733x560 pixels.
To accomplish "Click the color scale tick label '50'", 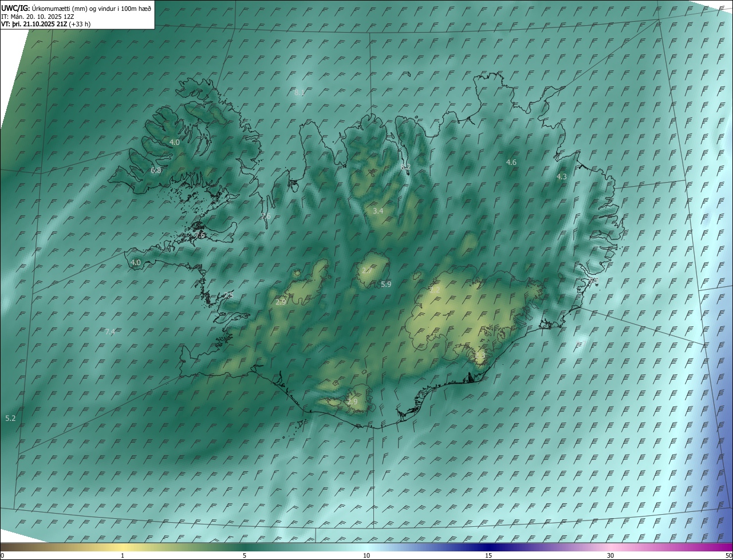I will (728, 556).
